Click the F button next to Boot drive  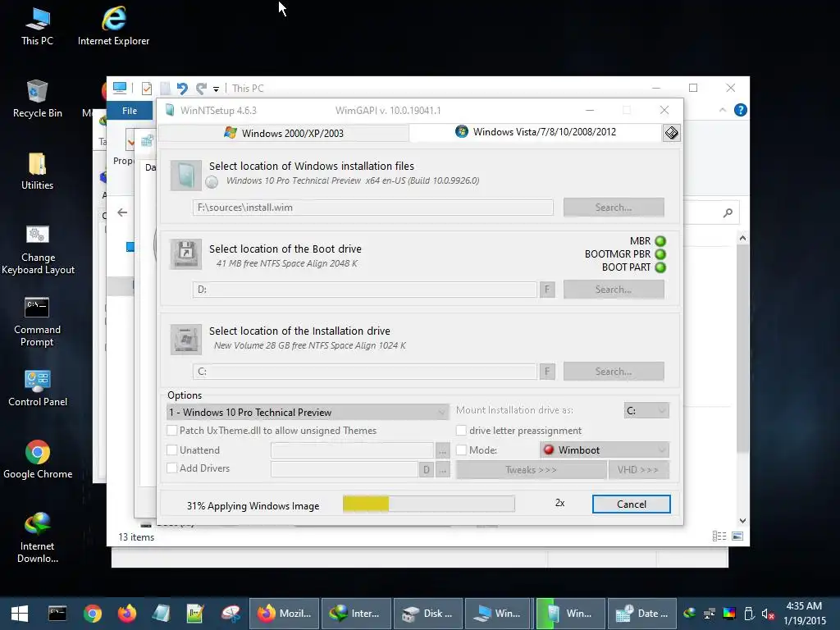click(547, 290)
